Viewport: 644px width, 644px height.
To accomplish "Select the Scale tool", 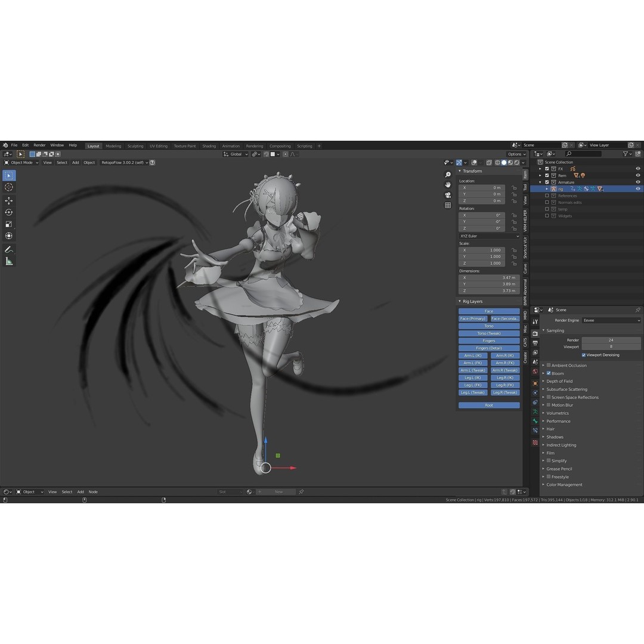I will pyautogui.click(x=9, y=224).
